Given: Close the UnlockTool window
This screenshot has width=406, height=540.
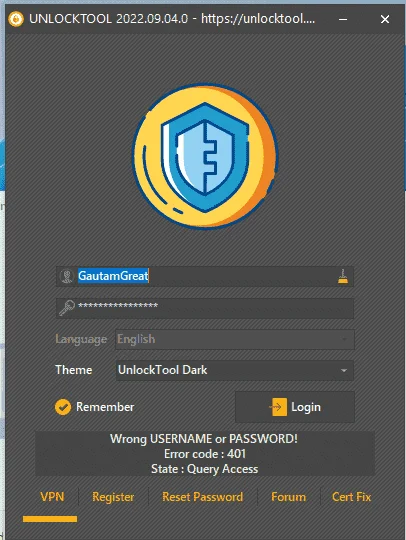Looking at the screenshot, I should point(385,19).
